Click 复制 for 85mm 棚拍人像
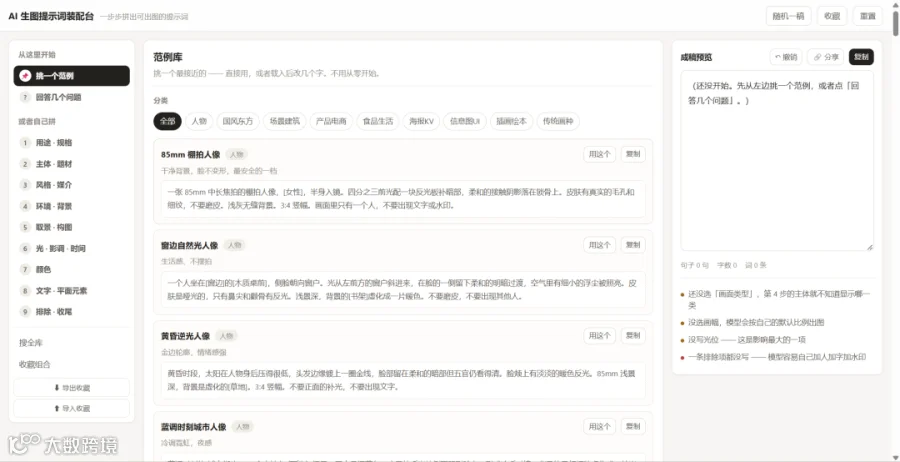 tap(633, 154)
